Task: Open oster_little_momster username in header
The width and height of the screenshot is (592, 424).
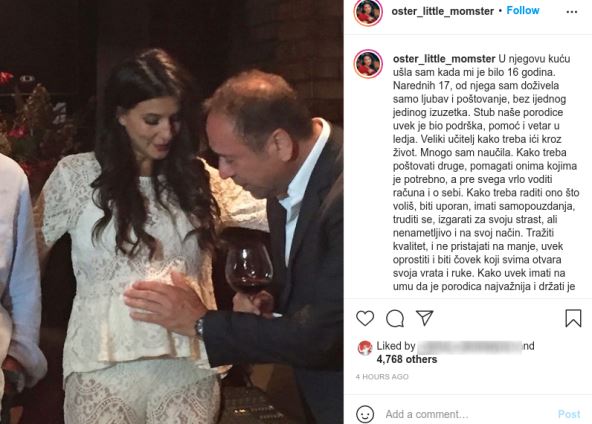Action: click(x=442, y=11)
